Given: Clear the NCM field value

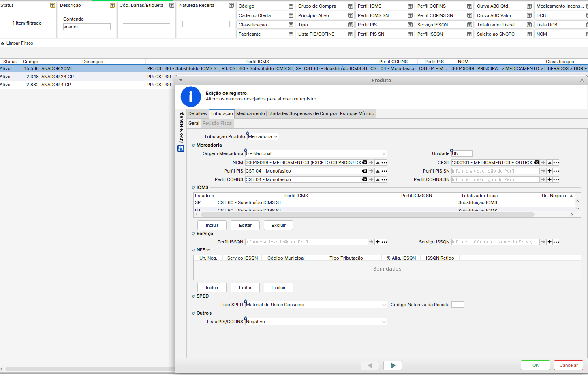Looking at the screenshot, I should (364, 162).
